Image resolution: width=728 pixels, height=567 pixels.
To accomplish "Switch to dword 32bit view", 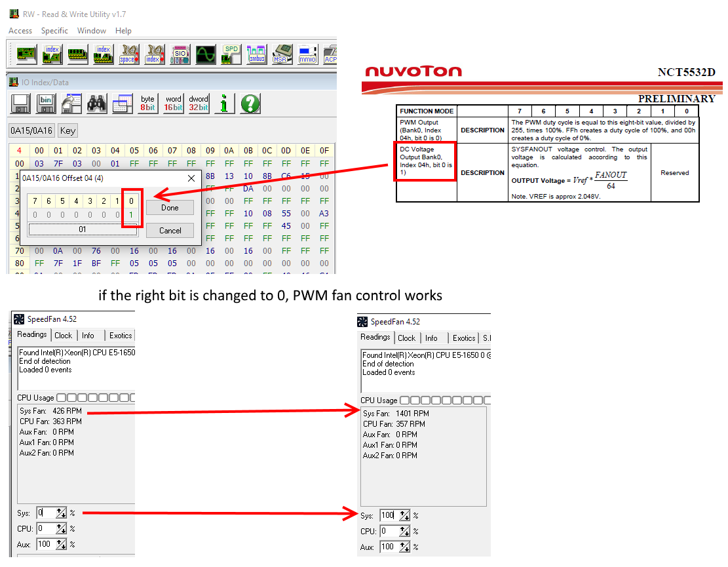I will (x=199, y=103).
